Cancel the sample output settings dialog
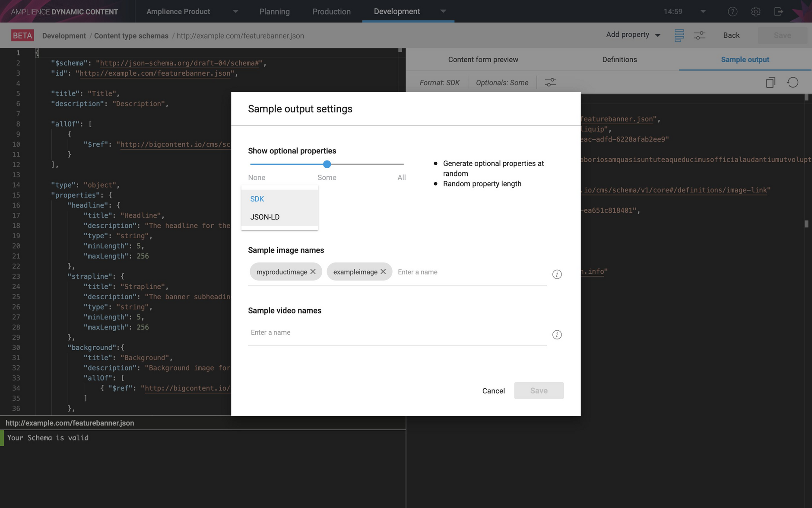The image size is (812, 508). (493, 391)
